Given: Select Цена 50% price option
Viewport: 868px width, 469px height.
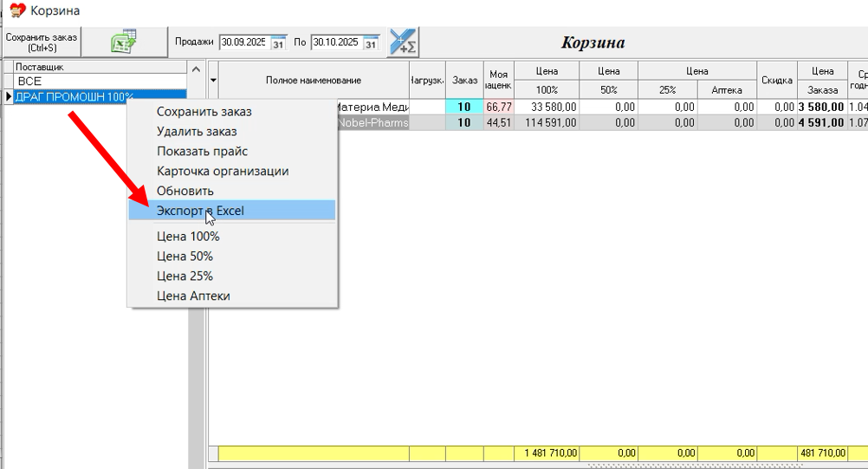Looking at the screenshot, I should (185, 257).
